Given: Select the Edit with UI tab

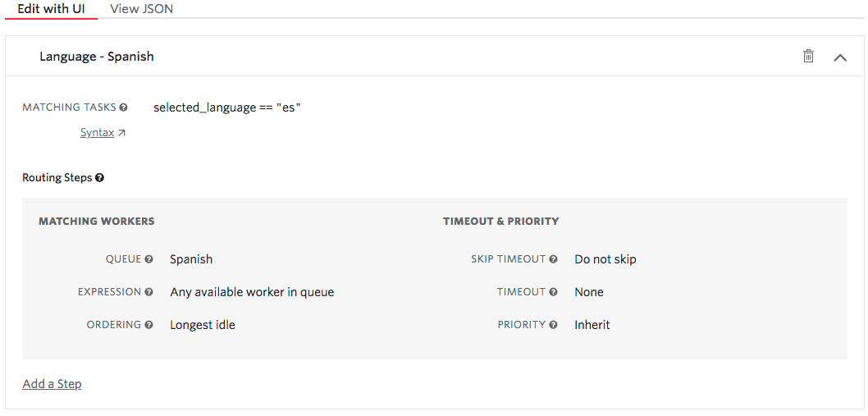Looking at the screenshot, I should coord(51,9).
